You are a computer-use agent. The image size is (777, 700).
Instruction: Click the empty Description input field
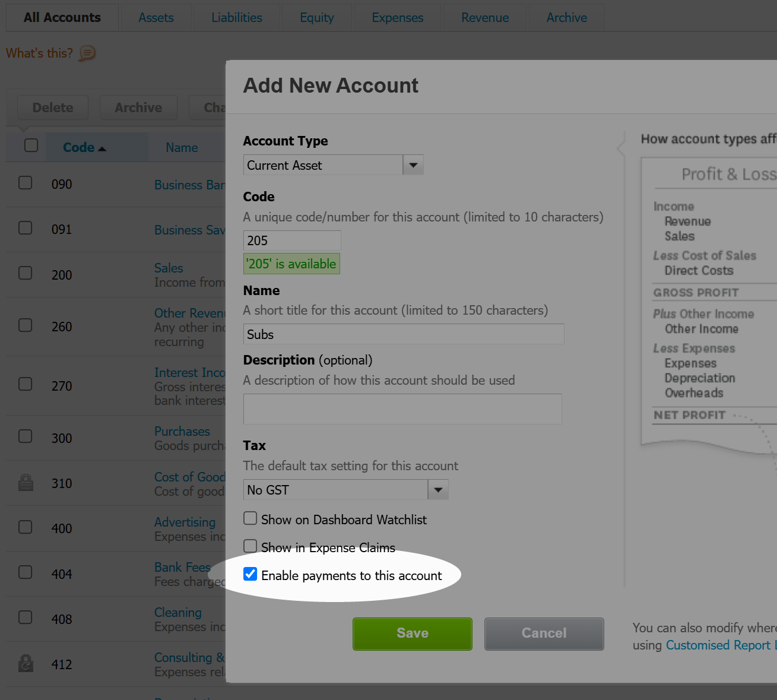tap(402, 409)
